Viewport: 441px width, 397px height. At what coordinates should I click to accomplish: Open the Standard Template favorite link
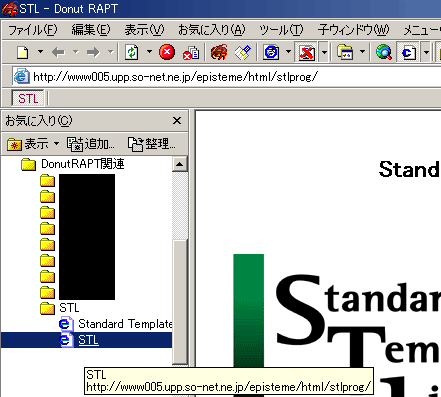[125, 324]
